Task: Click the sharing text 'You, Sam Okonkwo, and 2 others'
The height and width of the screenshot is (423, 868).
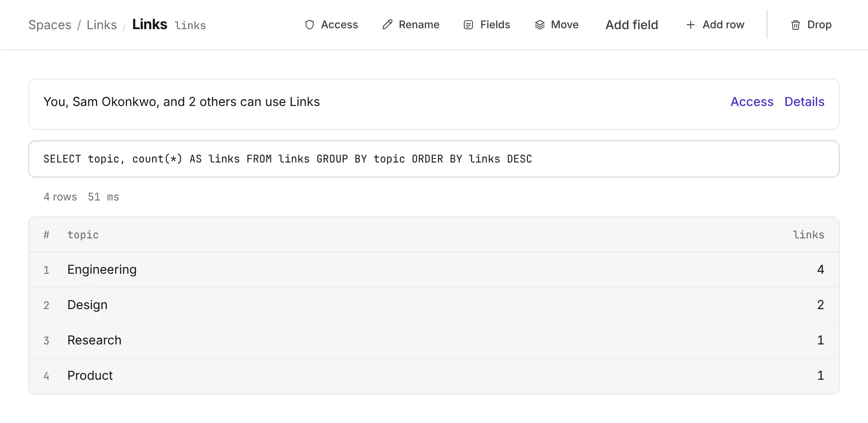Action: pos(140,102)
